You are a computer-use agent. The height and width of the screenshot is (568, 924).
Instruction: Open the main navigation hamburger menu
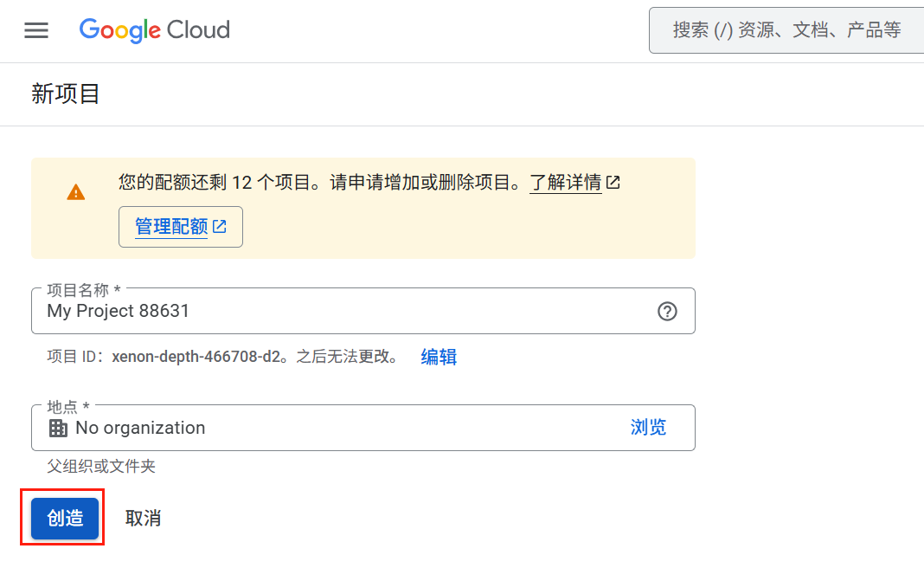pyautogui.click(x=36, y=31)
